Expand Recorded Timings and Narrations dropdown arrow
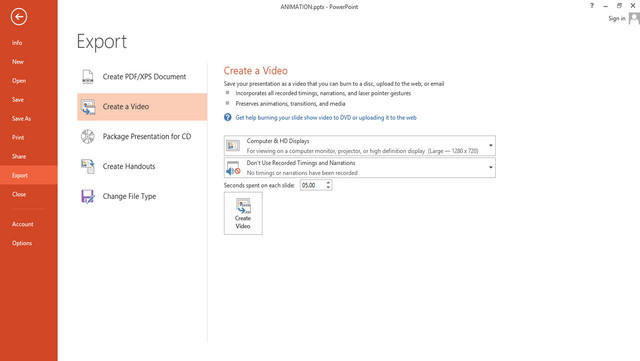 point(491,167)
